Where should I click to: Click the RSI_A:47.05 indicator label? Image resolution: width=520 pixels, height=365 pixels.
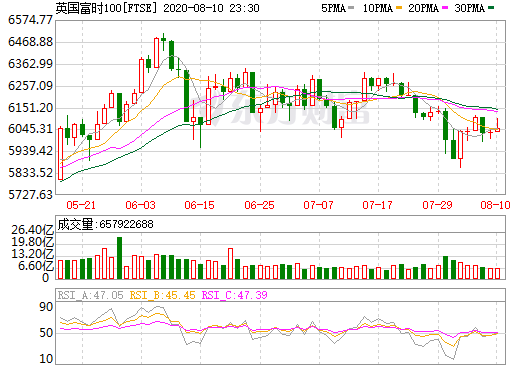(x=90, y=295)
